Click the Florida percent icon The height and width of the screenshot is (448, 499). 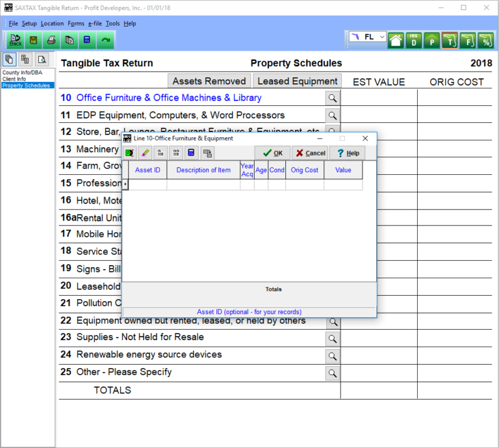click(x=485, y=41)
